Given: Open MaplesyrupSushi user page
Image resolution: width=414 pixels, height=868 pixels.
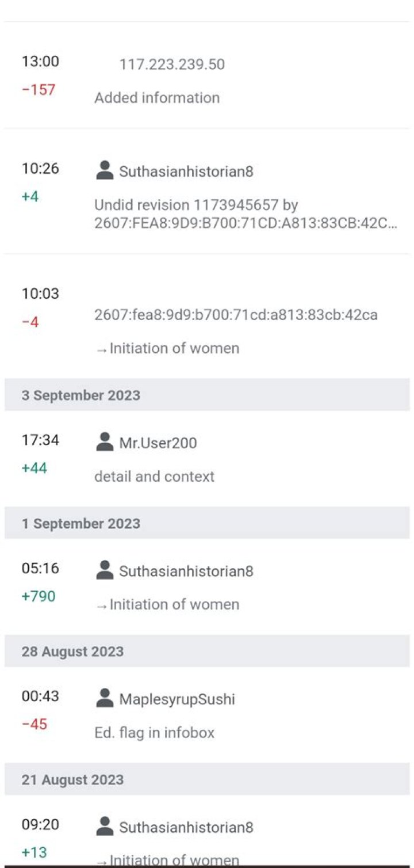Looking at the screenshot, I should click(177, 700).
